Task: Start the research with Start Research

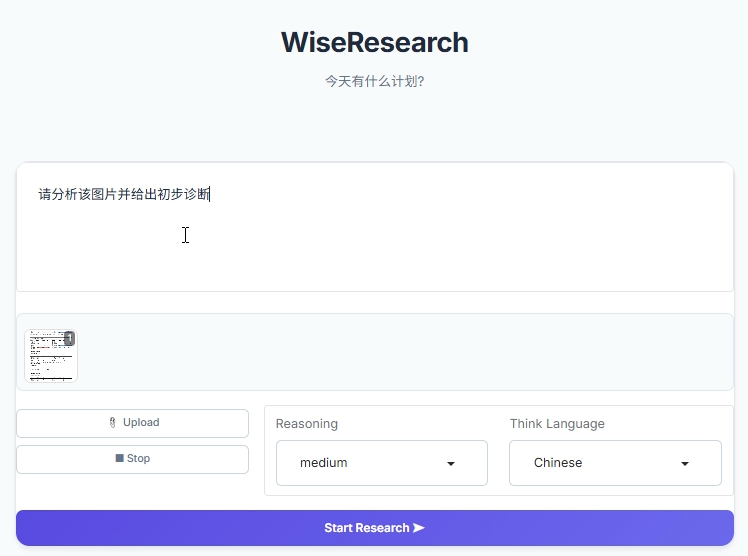Action: (366, 528)
